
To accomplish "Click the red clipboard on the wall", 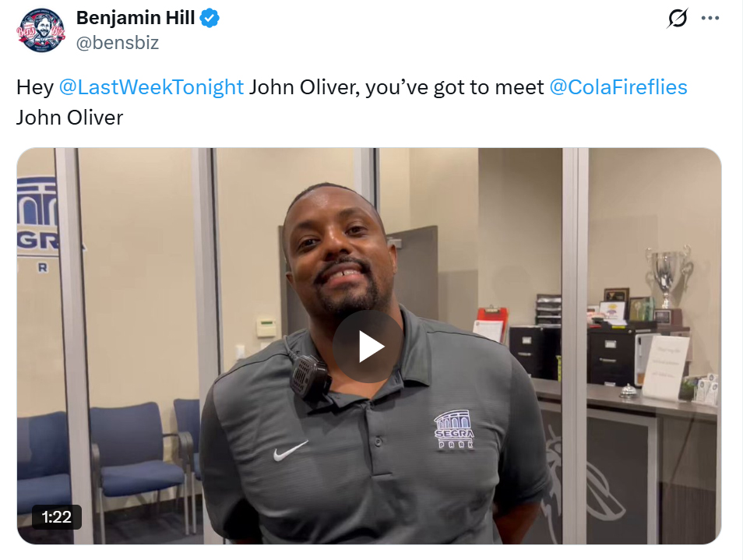I will 491,323.
